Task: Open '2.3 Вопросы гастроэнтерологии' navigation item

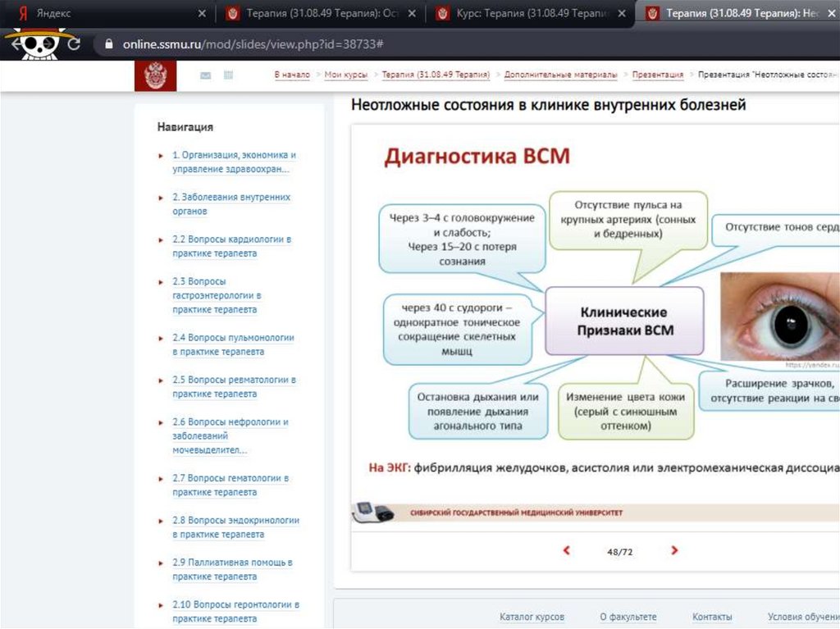Action: [217, 295]
